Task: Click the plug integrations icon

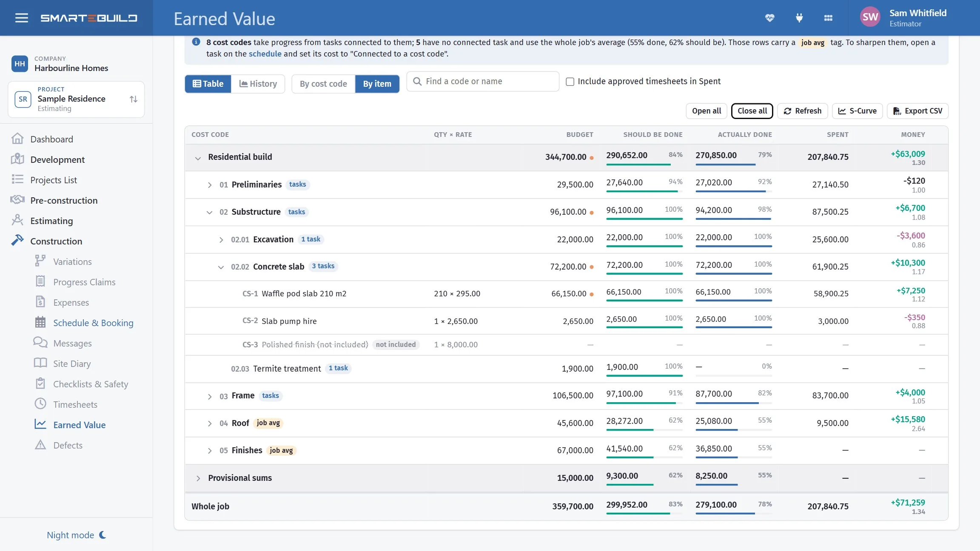Action: point(799,18)
